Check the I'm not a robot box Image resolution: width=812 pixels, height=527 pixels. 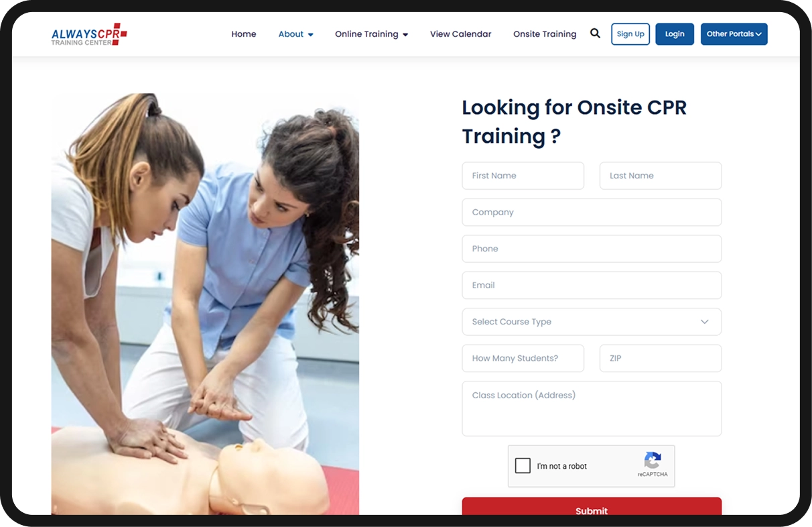pos(523,466)
